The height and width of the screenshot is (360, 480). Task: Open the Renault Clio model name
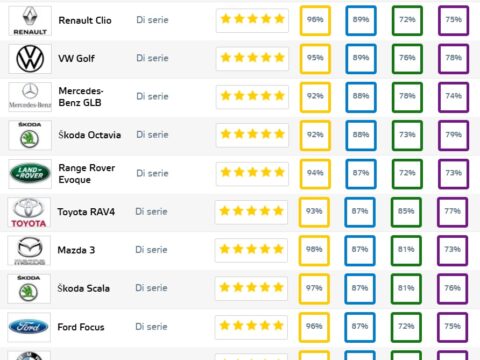(x=85, y=20)
